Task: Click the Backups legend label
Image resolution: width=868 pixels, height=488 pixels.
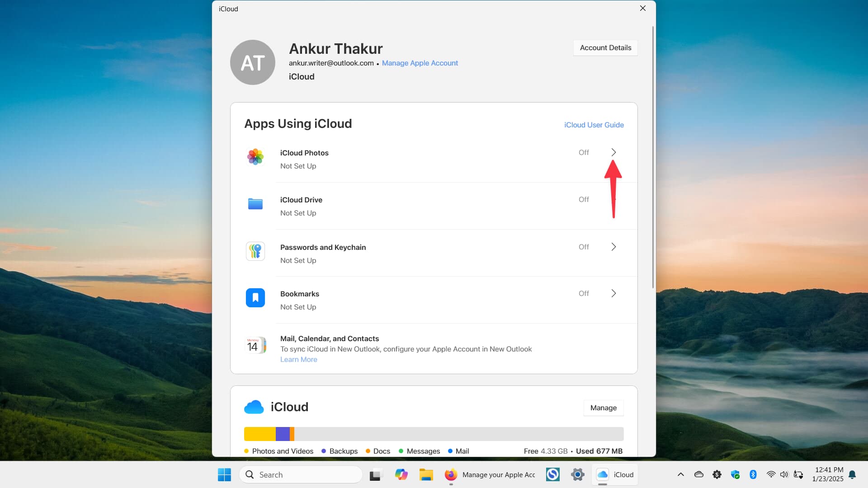Action: coord(343,451)
